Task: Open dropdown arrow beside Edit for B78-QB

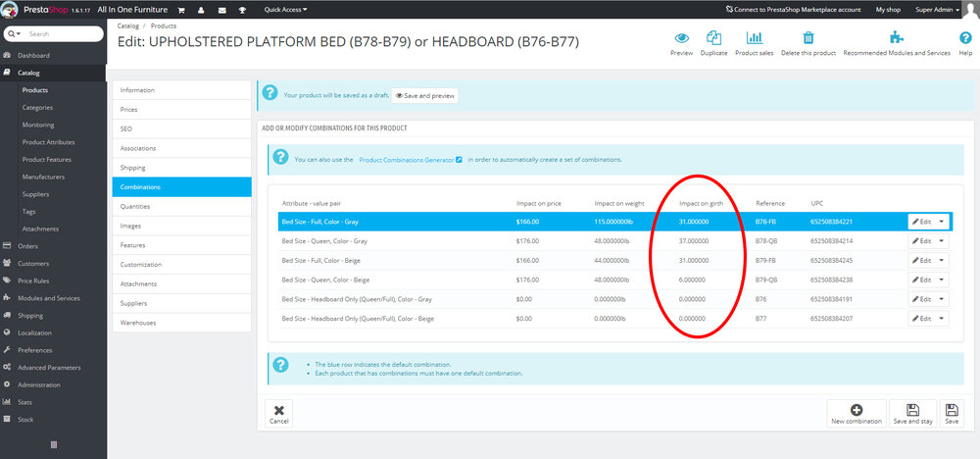Action: pyautogui.click(x=941, y=240)
